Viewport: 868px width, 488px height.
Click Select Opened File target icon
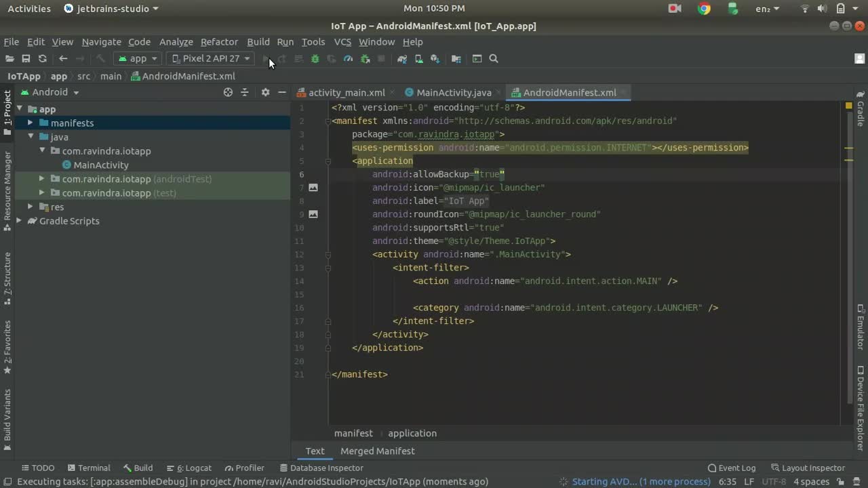coord(228,92)
